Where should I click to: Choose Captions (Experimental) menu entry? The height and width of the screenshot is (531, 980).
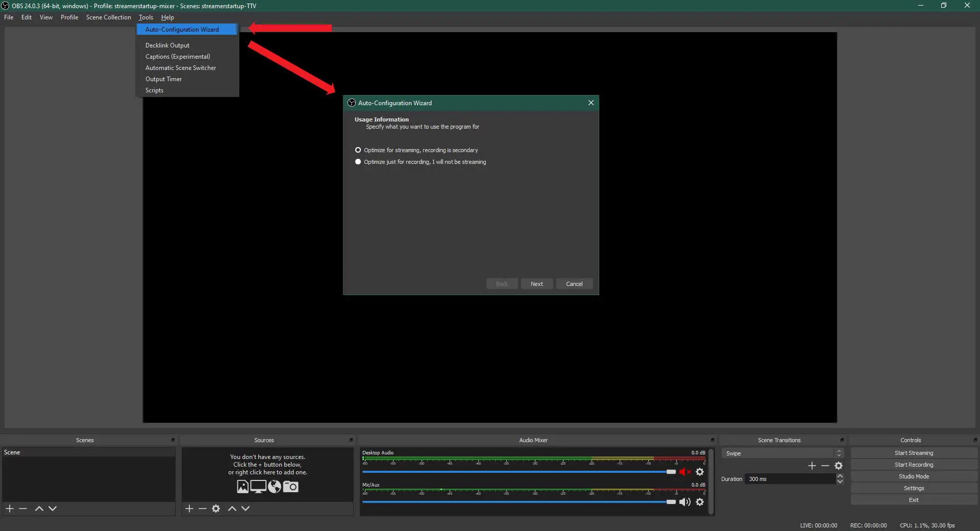point(187,57)
